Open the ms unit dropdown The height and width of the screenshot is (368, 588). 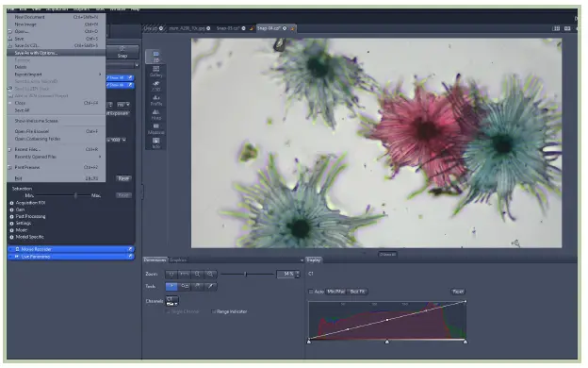tap(123, 105)
